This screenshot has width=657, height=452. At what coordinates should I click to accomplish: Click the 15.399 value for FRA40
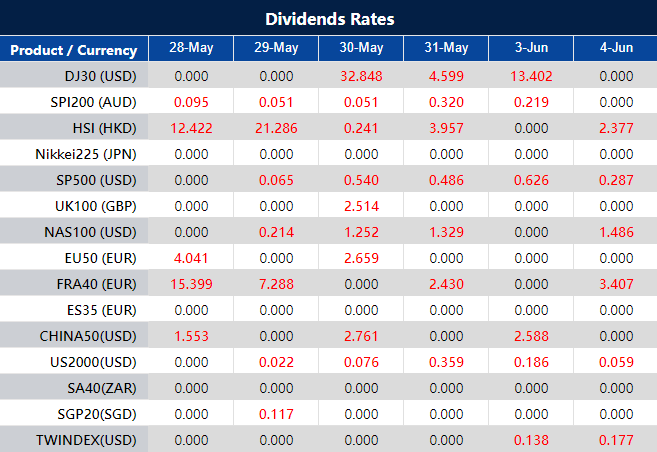coord(191,283)
